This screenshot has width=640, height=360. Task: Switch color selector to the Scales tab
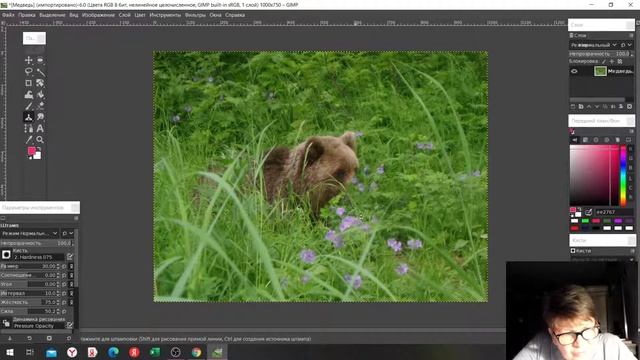click(x=628, y=140)
